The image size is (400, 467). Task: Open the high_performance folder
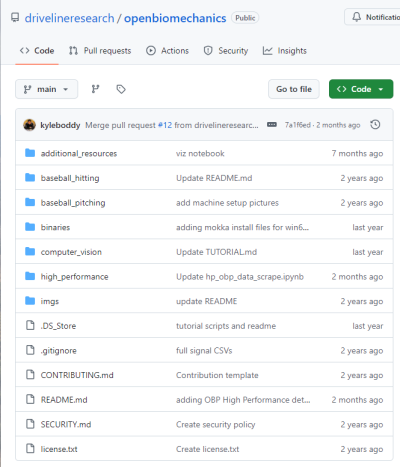click(x=74, y=277)
